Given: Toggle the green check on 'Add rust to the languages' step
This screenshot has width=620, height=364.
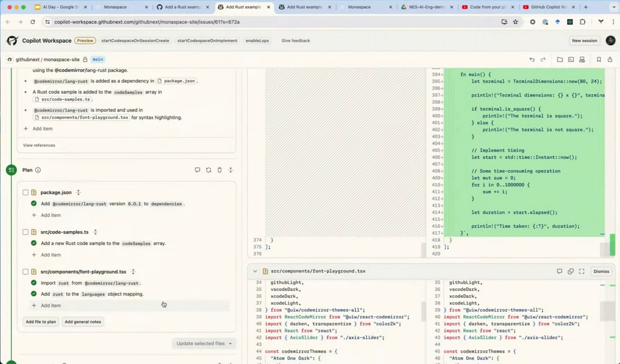Looking at the screenshot, I should 34,294.
